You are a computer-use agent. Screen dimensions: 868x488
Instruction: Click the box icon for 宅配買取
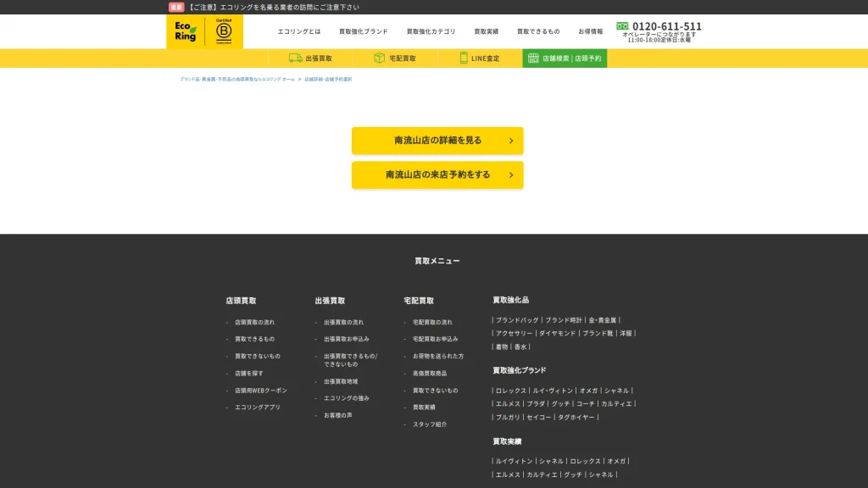380,58
